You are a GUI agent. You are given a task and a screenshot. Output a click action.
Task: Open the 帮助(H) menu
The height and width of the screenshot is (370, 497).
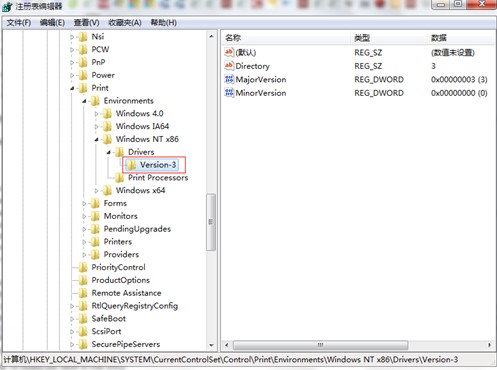[163, 23]
